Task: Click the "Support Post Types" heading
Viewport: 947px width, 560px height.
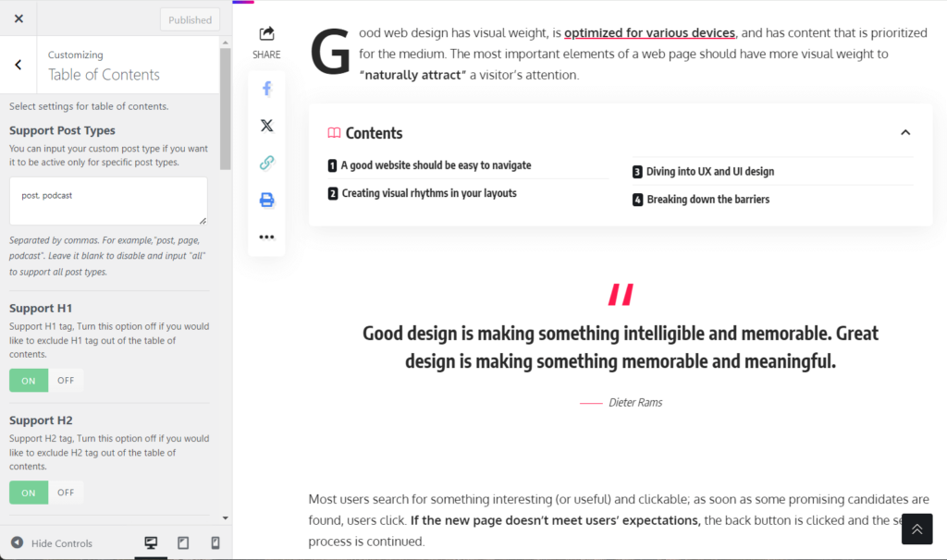Action: click(x=62, y=130)
